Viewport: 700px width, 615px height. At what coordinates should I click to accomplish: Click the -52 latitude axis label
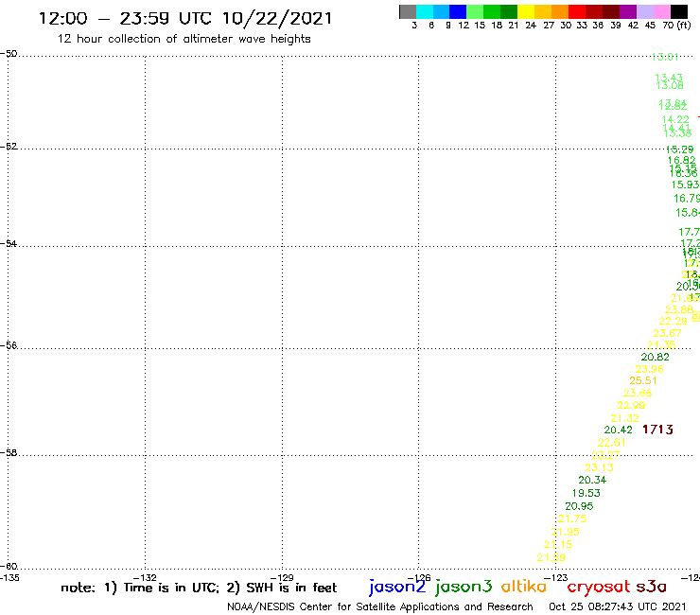pos(9,146)
